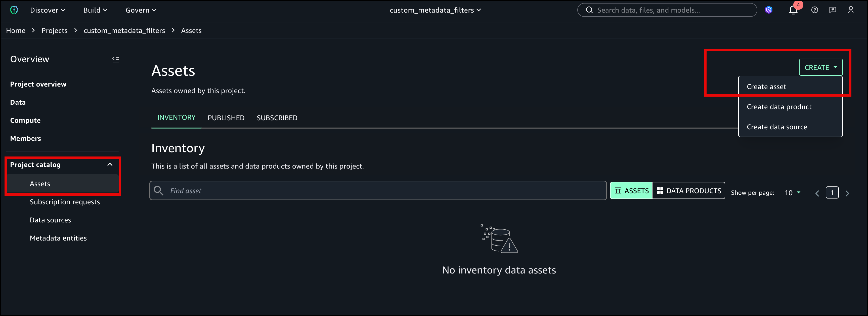Open the feedback chat icon
The image size is (868, 316).
click(x=833, y=10)
